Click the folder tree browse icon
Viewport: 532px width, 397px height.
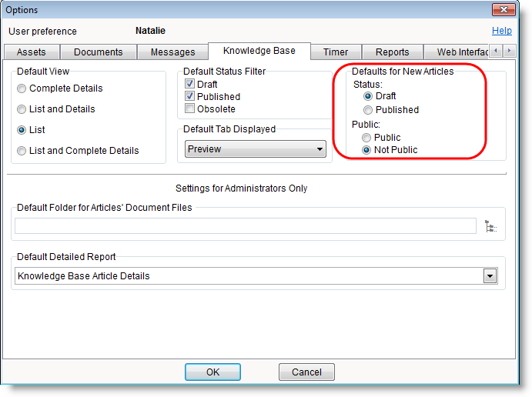click(x=490, y=226)
